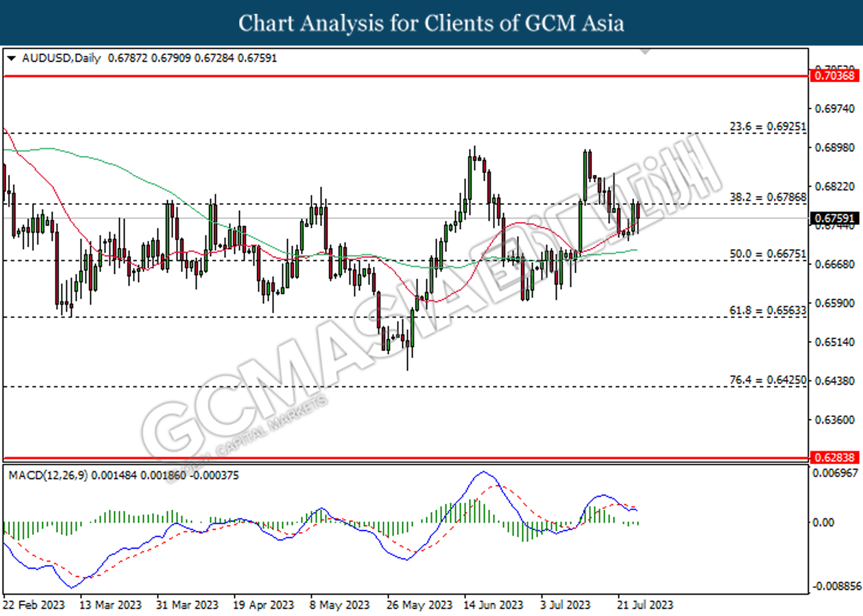863x616 pixels.
Task: Select the 14 Jun 2023 date label
Action: 494,604
